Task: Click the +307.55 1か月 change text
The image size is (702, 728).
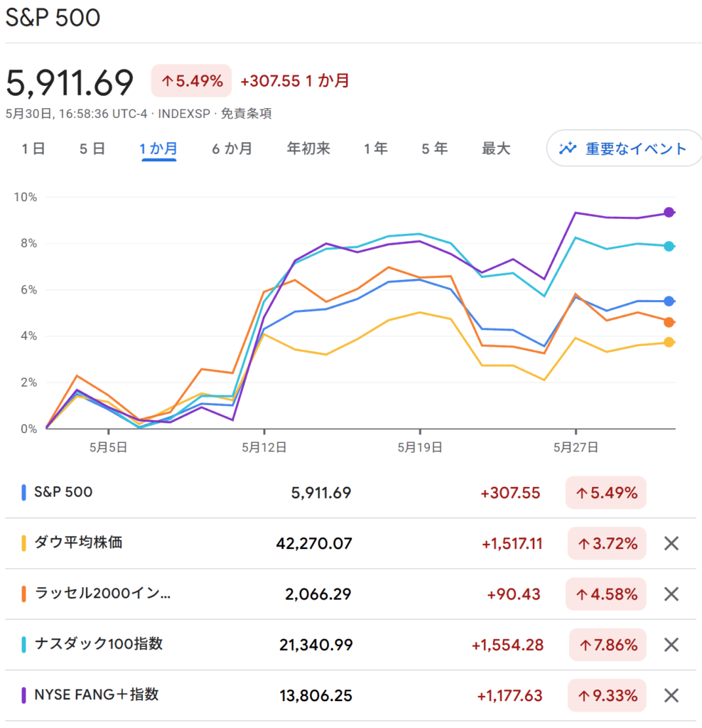Action: [x=295, y=81]
